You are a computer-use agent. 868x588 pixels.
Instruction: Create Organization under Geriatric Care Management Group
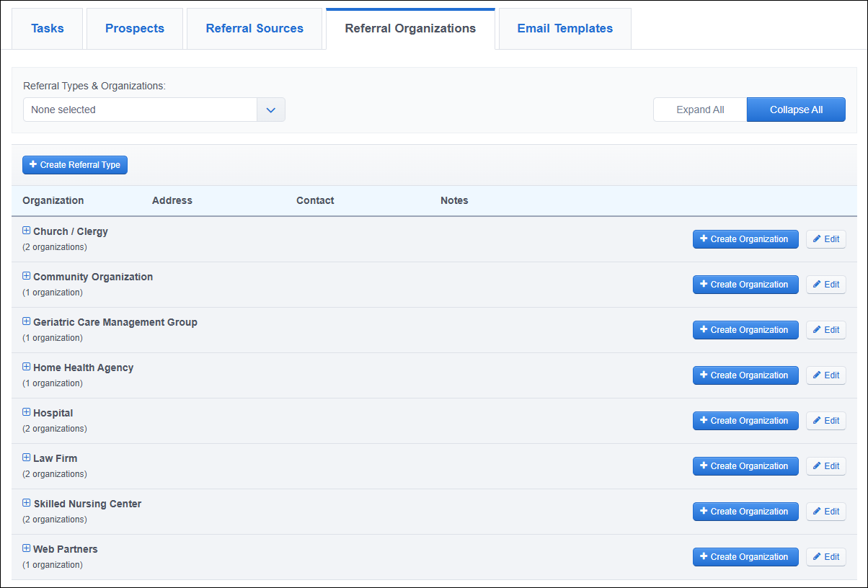(x=745, y=330)
